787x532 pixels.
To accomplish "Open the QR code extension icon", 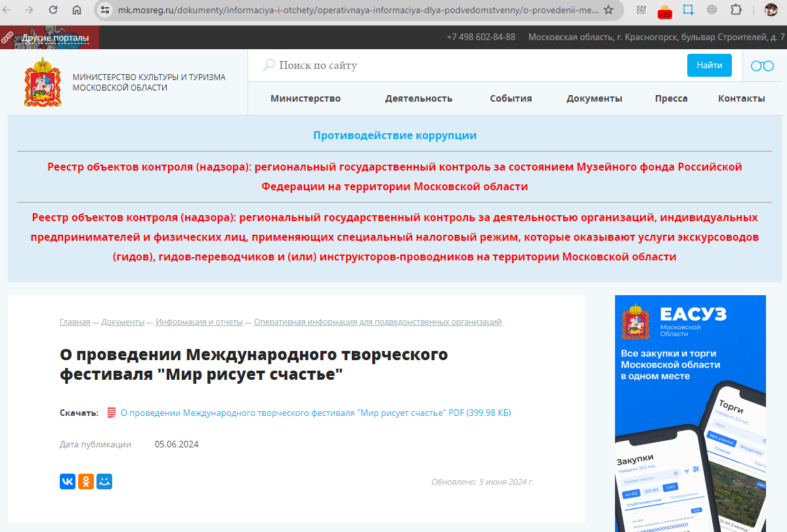I will tap(641, 10).
